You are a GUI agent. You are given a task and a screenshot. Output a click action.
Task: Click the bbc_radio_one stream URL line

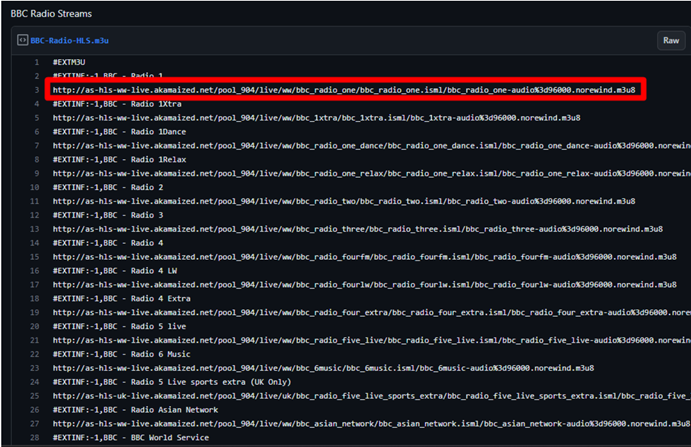click(x=344, y=90)
